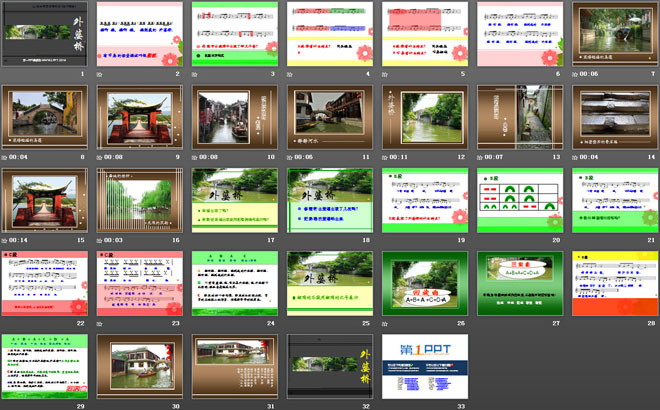
Task: Select slide 8 with the stone arch bridge
Action: (44, 117)
